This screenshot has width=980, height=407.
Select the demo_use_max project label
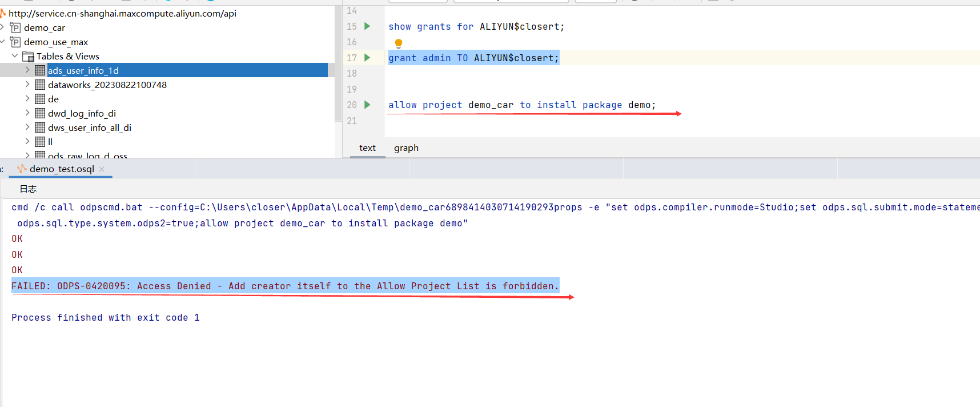56,42
